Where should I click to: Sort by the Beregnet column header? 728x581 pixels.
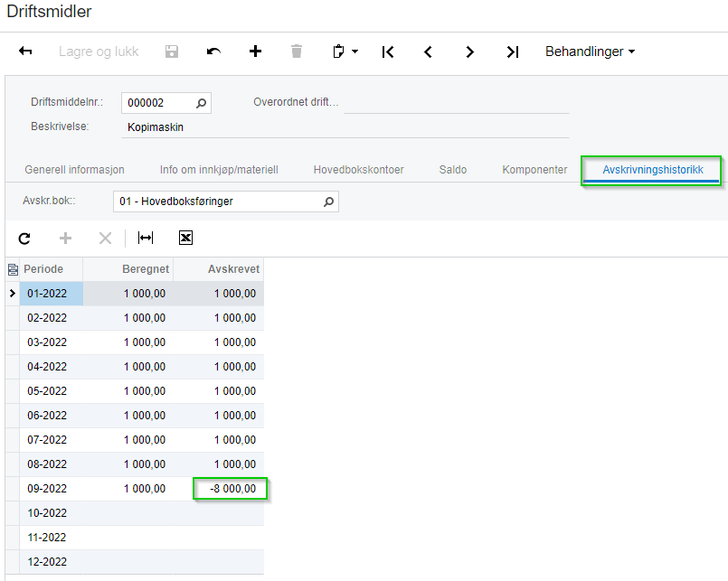tap(128, 269)
